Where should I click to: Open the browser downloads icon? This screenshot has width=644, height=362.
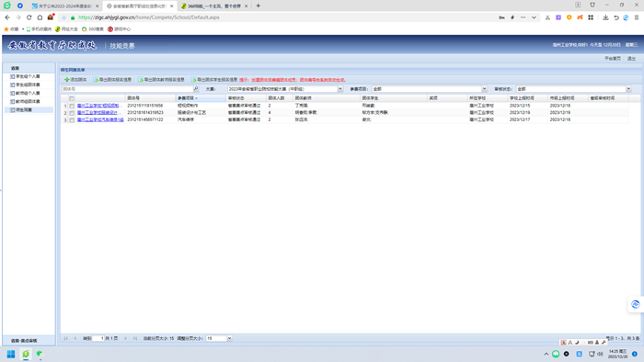(x=605, y=17)
